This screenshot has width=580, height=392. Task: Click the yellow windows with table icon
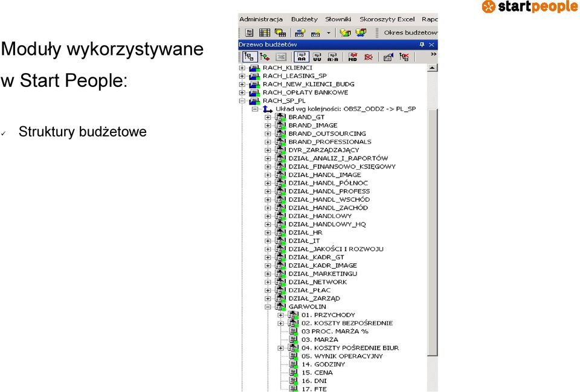(280, 33)
